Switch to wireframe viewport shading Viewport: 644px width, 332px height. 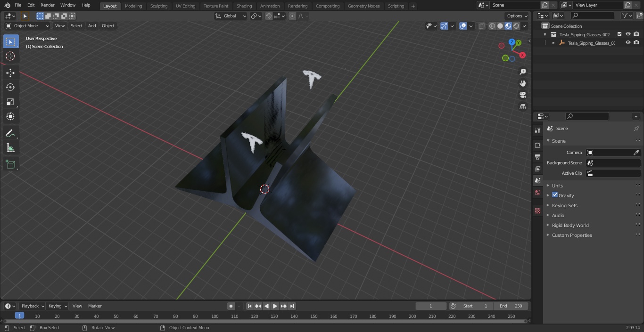(x=492, y=26)
